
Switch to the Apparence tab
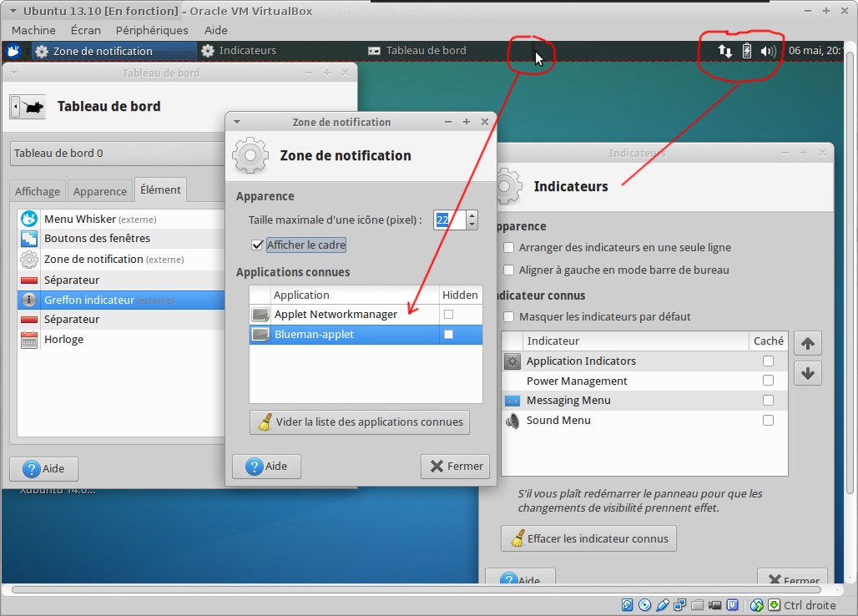click(99, 191)
